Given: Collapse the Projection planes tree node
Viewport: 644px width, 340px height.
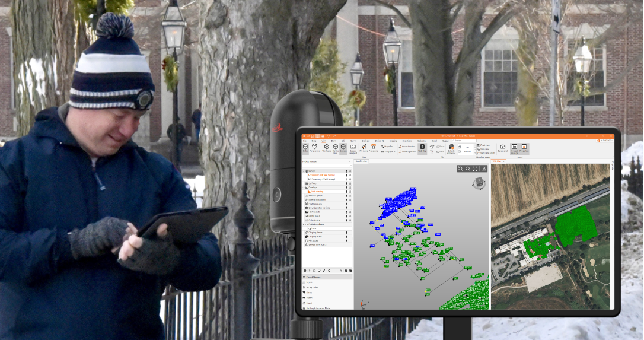Looking at the screenshot, I should [x=304, y=224].
